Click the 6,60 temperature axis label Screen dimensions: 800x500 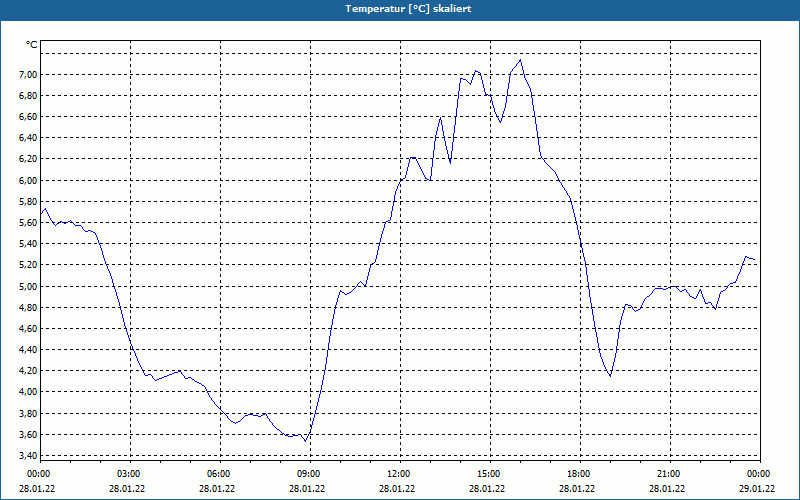28,117
